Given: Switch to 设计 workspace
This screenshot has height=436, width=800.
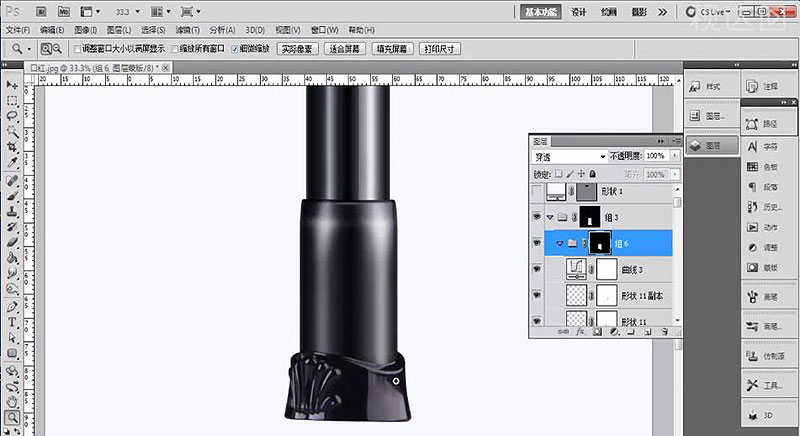Looking at the screenshot, I should point(579,12).
